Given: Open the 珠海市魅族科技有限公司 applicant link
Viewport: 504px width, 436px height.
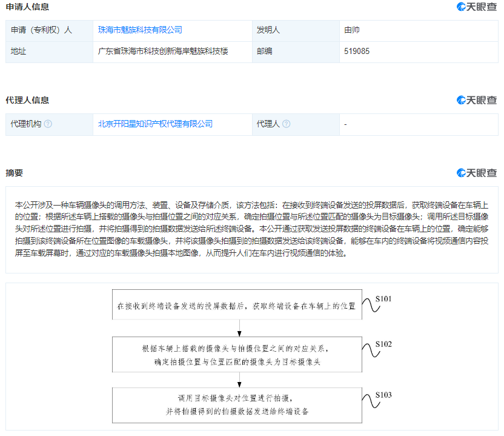Looking at the screenshot, I should [140, 30].
